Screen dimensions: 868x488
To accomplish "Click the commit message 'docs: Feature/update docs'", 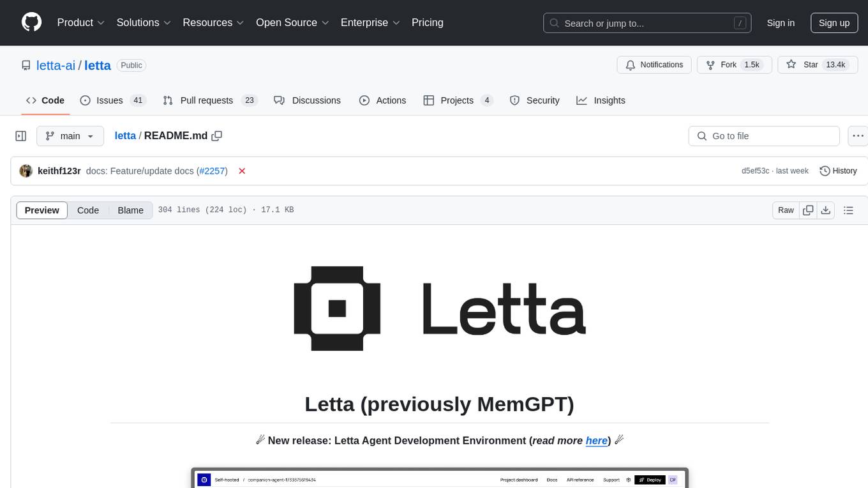I will click(x=140, y=171).
